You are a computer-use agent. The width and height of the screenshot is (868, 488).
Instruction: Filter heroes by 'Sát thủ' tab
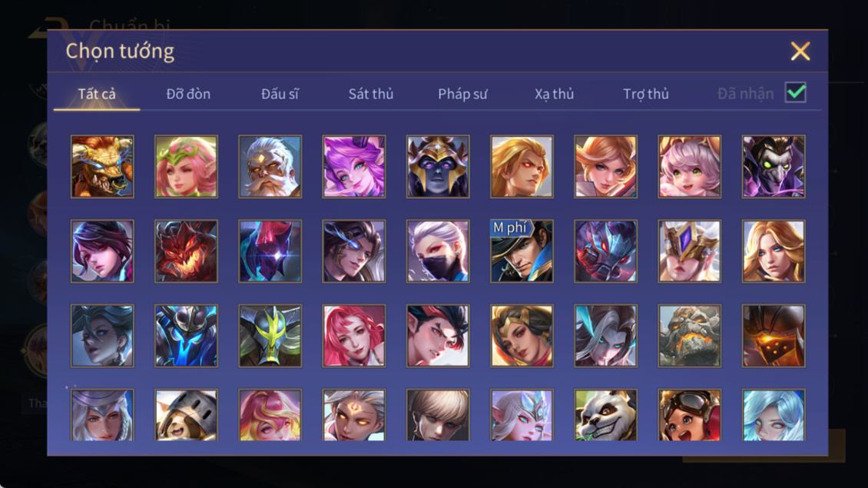point(371,94)
